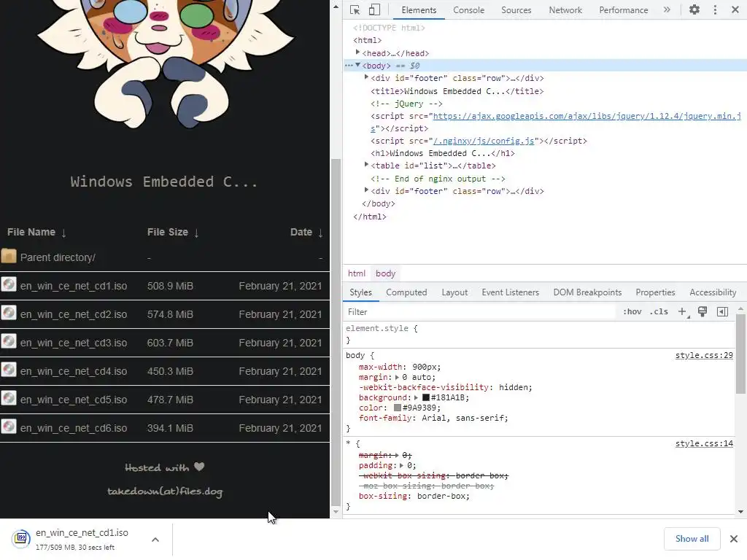Open the Parent directory link
The width and height of the screenshot is (747, 560).
click(x=58, y=257)
